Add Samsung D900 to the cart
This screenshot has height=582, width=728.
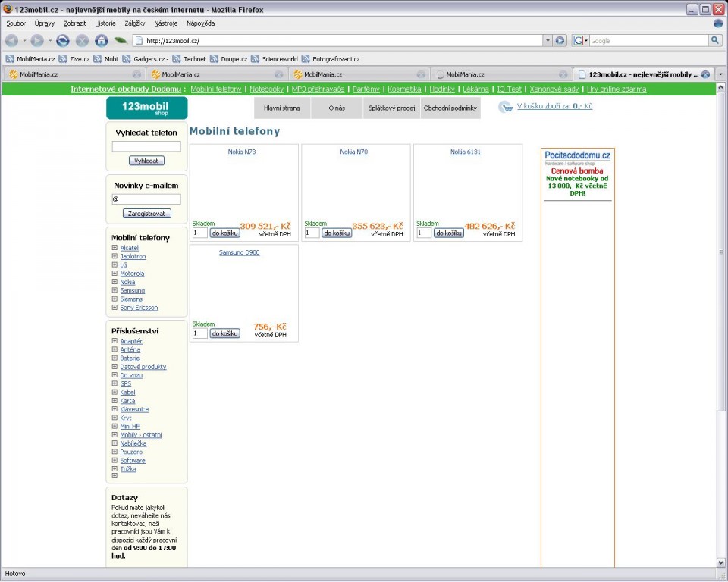224,333
